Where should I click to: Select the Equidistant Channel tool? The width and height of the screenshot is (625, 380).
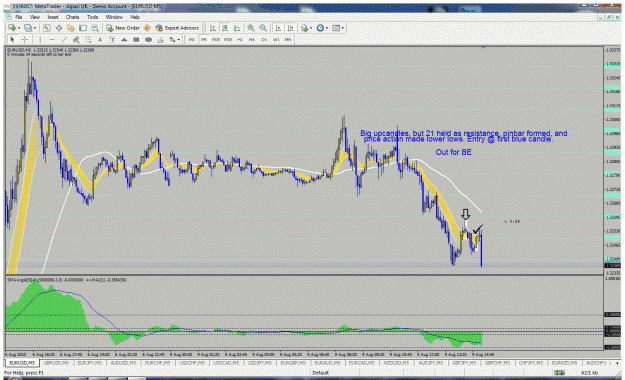[x=76, y=39]
